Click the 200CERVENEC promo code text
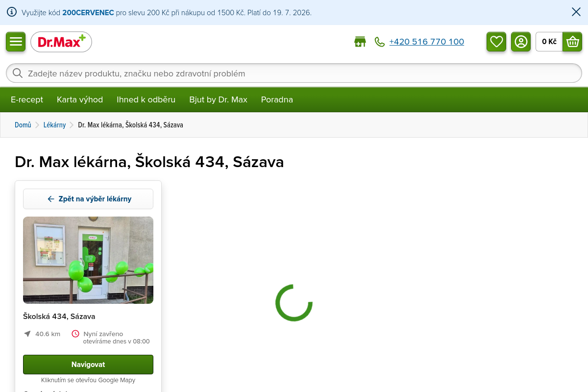The image size is (588, 392). 88,12
